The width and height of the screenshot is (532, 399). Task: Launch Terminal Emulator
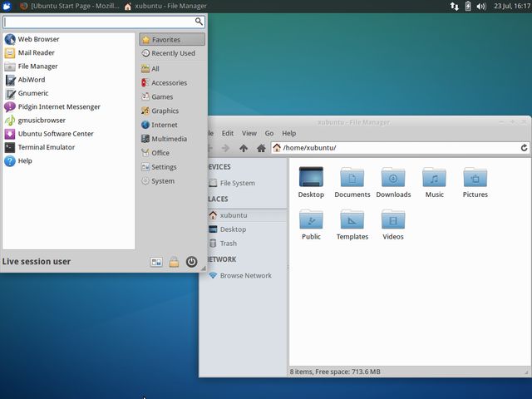[69, 147]
